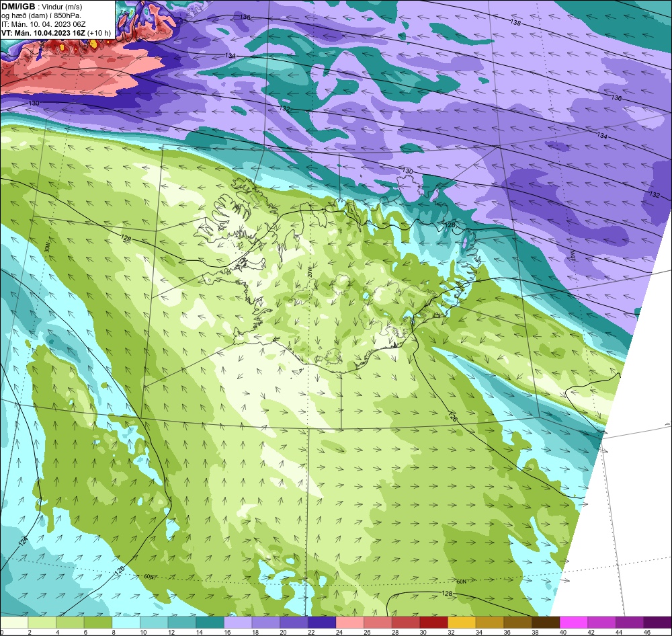The height and width of the screenshot is (636, 672).
Task: Click the 'DMI/IGB : Vindur (m/s)' title text
Action: click(42, 7)
